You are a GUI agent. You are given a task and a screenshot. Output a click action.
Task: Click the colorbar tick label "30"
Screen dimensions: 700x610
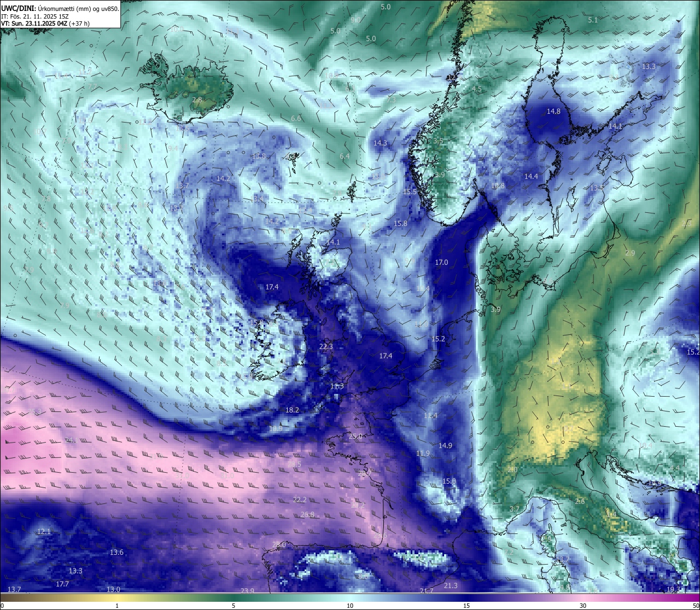click(583, 606)
